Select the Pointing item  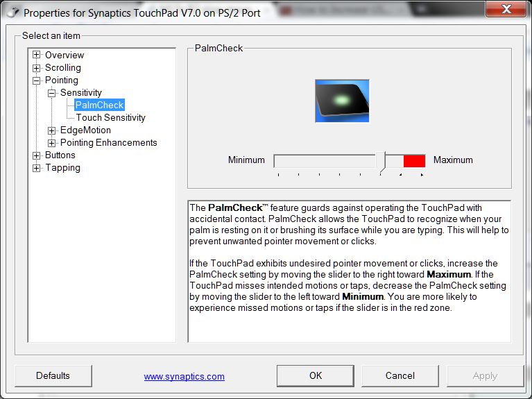[62, 80]
